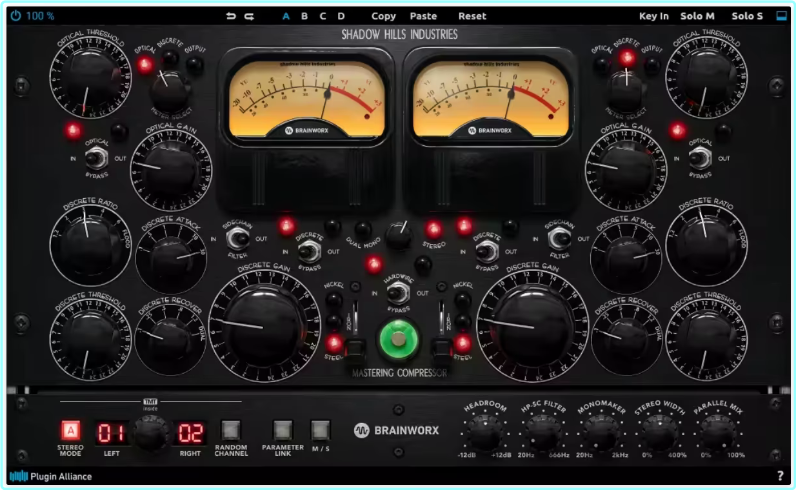Click the undo arrow icon
796x490 pixels.
click(x=231, y=16)
